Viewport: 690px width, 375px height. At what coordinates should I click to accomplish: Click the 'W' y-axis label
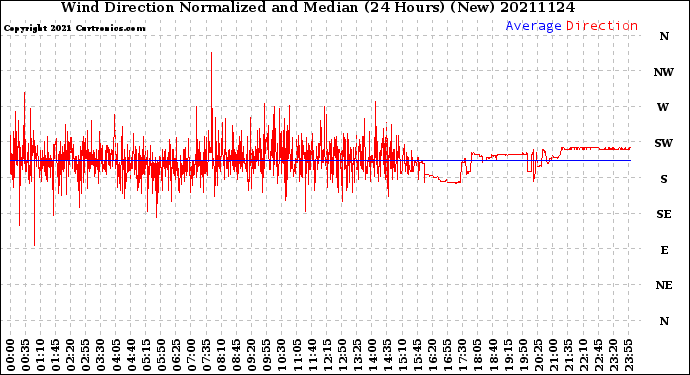663,107
